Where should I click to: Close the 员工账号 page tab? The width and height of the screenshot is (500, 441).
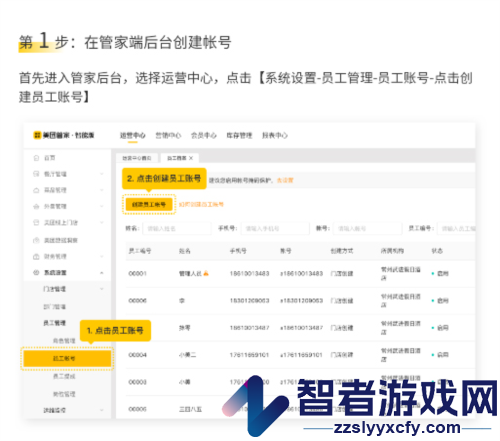coord(191,158)
